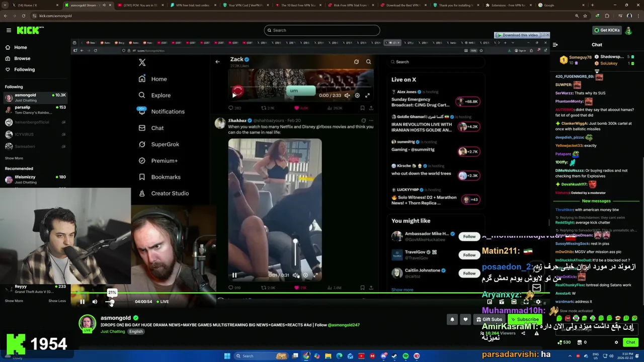Open Chrome three-dot menu
Screen dimensions: 644x362
[638, 16]
